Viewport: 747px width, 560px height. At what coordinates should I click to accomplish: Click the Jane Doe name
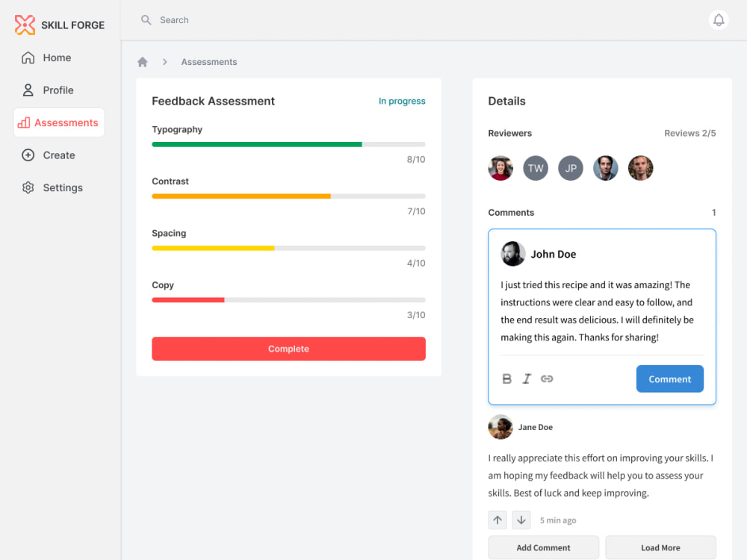[x=536, y=427]
